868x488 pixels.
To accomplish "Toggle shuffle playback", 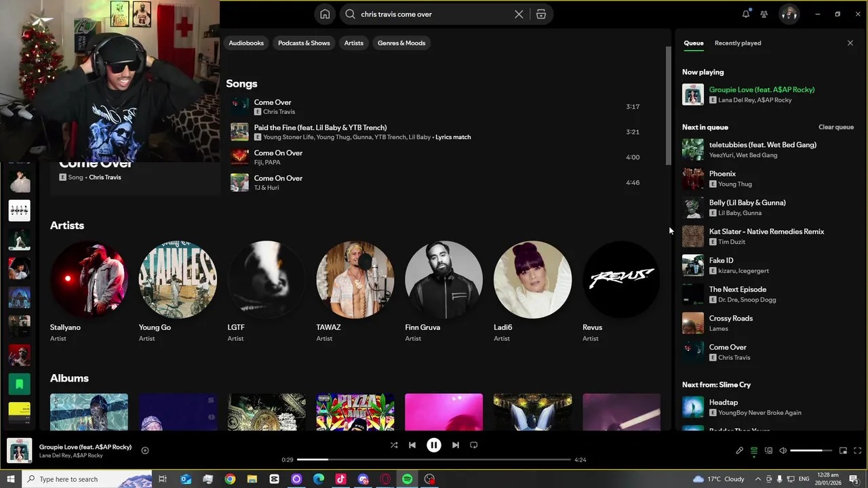I will coord(394,445).
